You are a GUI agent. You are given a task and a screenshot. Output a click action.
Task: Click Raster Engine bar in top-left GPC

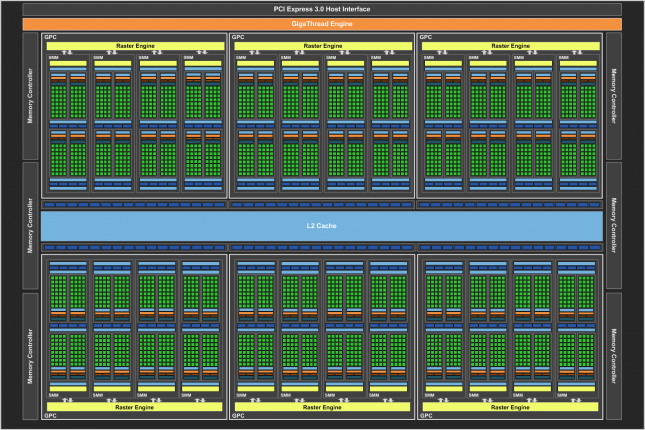(x=135, y=46)
